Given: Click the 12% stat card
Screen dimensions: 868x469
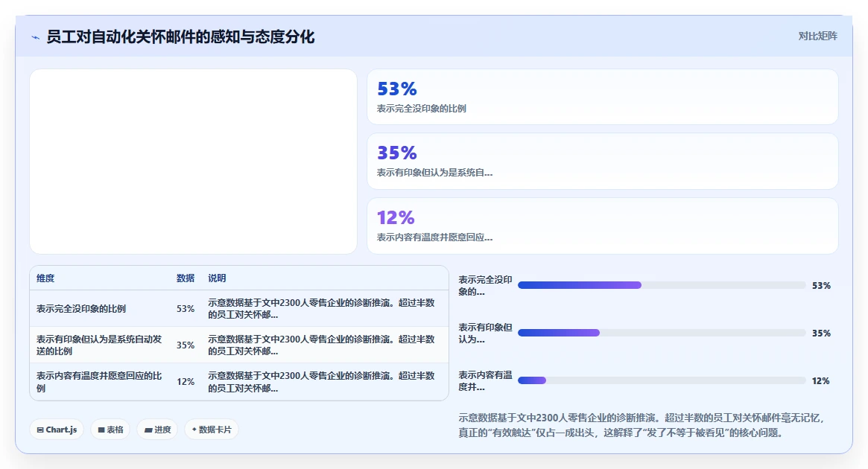Looking at the screenshot, I should pyautogui.click(x=602, y=226).
